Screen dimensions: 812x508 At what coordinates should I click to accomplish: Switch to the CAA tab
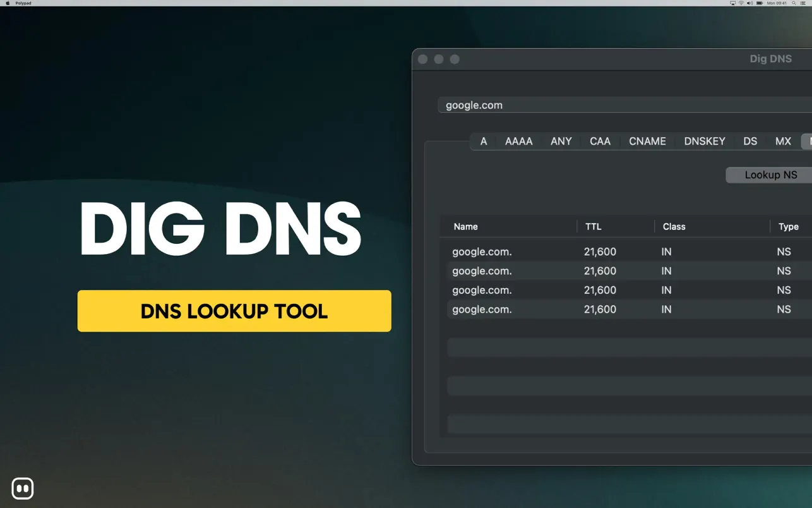(x=599, y=141)
